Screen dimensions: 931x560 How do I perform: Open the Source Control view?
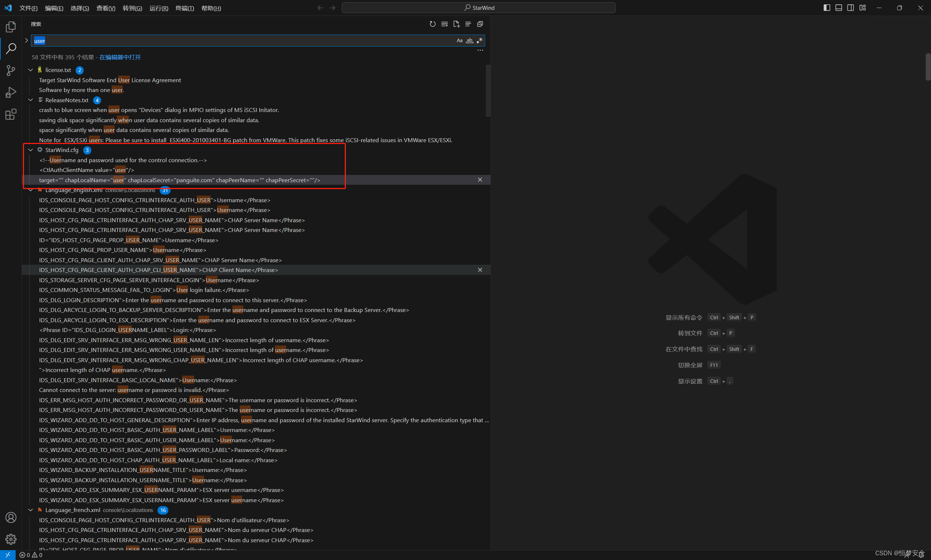pyautogui.click(x=11, y=70)
